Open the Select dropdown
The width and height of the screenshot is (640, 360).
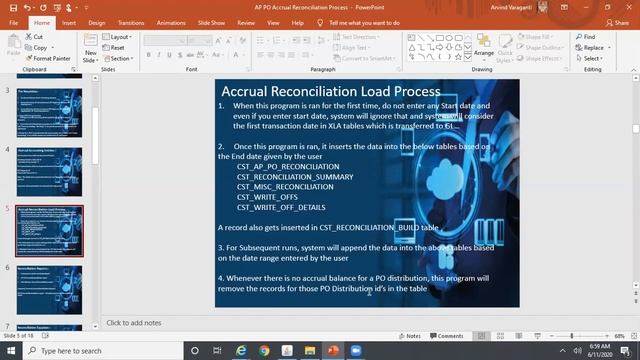click(590, 58)
